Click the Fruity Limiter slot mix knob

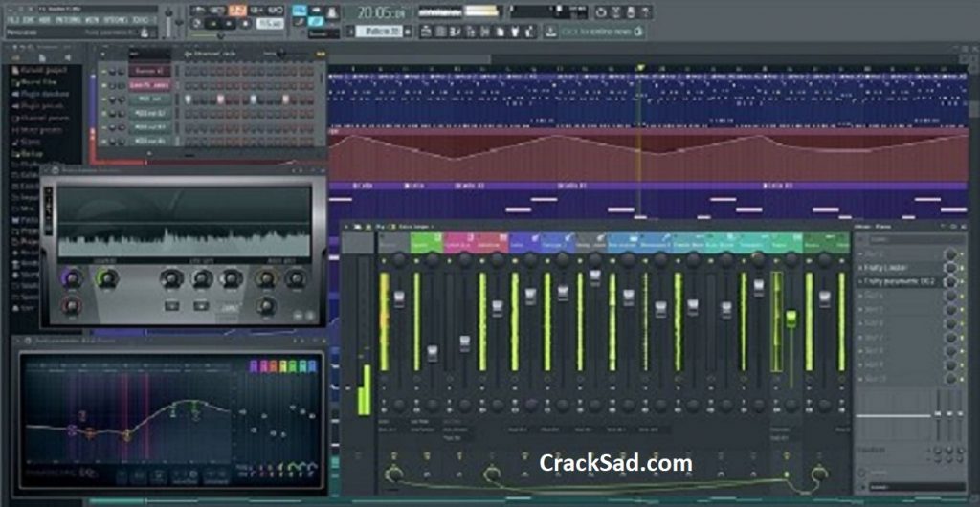click(951, 267)
